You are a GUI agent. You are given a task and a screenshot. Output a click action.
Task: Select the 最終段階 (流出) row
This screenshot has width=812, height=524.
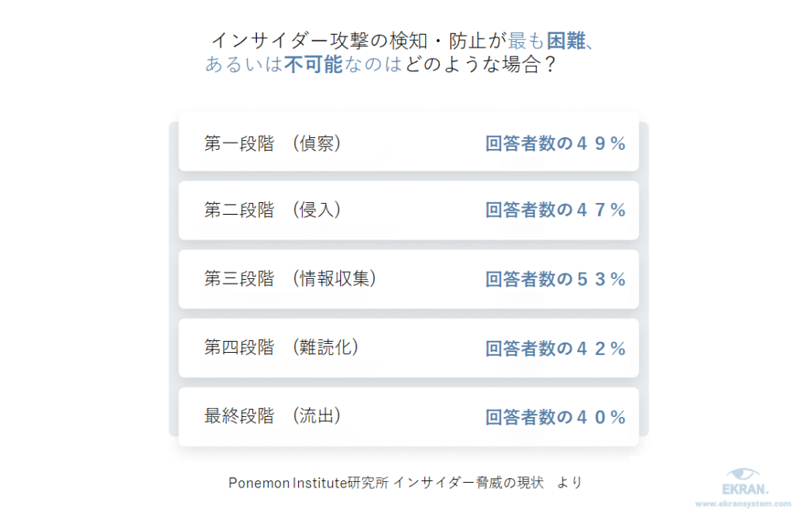point(408,417)
